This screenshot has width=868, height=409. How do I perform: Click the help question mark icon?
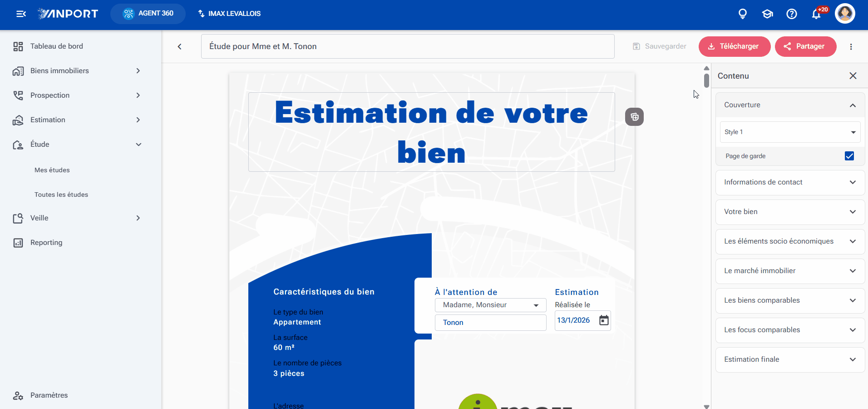792,14
